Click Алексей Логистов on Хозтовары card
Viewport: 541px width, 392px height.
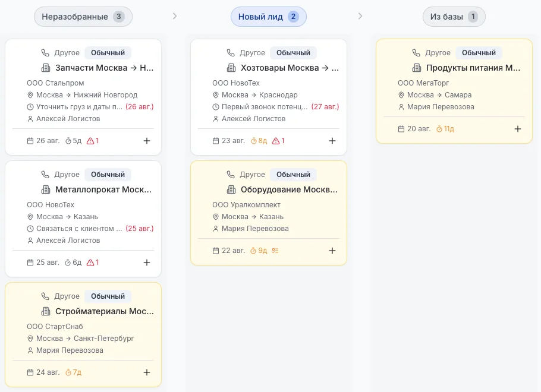click(x=254, y=119)
